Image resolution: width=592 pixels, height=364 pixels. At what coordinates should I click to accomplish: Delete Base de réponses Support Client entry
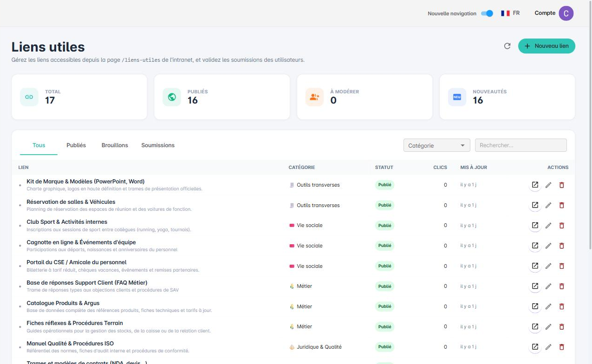pyautogui.click(x=561, y=286)
